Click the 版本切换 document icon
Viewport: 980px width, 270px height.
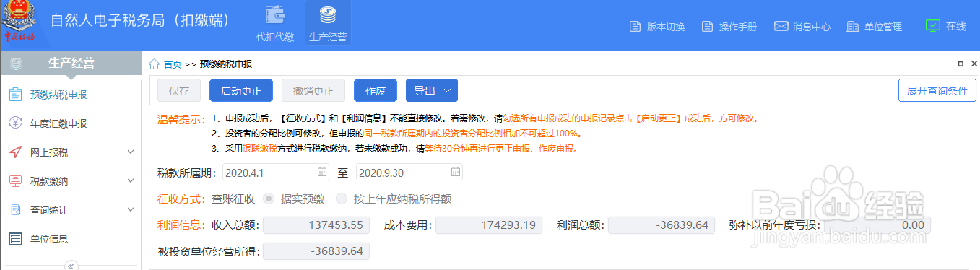coord(636,27)
